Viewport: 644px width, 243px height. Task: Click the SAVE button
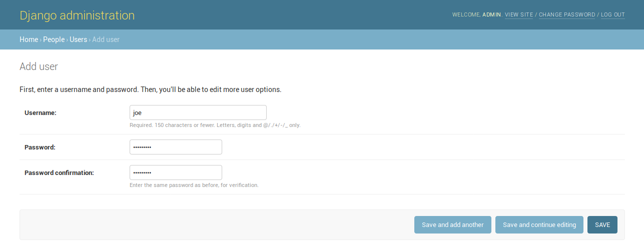(602, 225)
